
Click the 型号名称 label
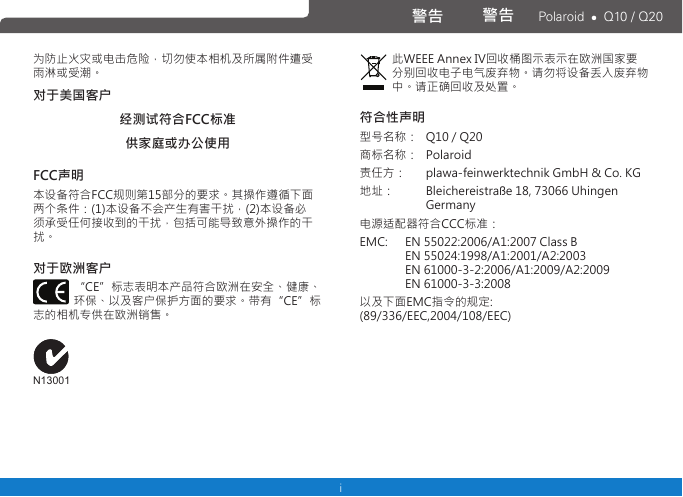388,137
